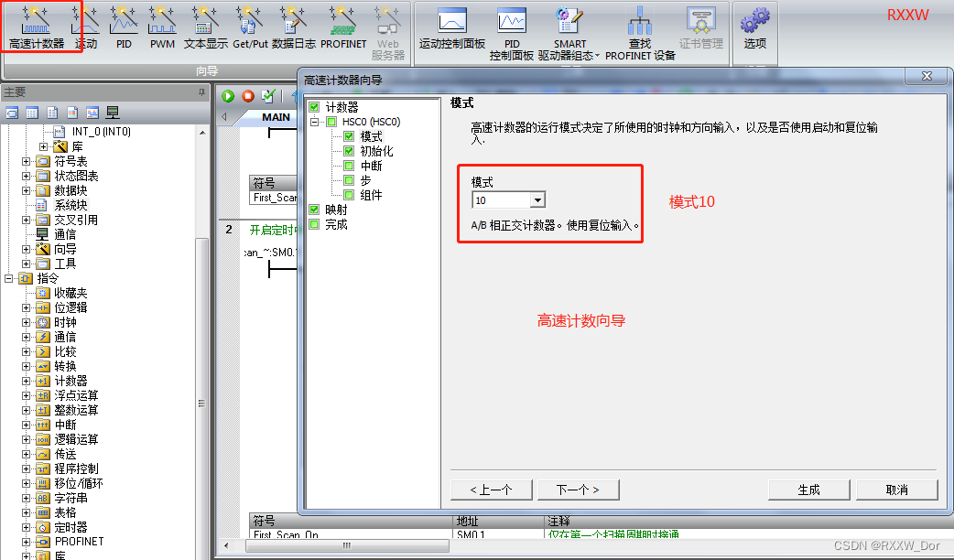The image size is (954, 560).
Task: Toggle the 模式 checkbox in wizard tree
Action: click(x=349, y=136)
